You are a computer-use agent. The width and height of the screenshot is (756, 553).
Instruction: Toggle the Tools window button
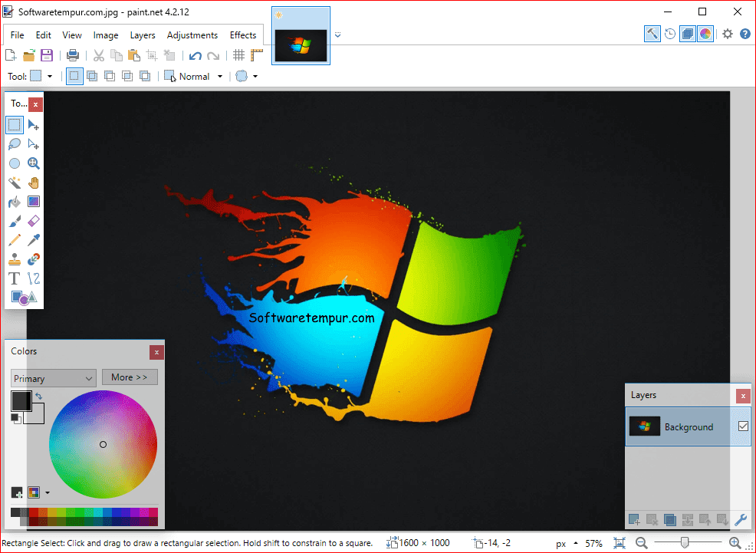(x=652, y=34)
